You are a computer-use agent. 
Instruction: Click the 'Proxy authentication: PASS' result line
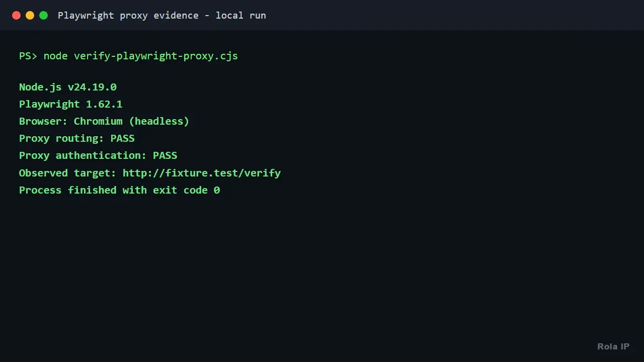click(98, 155)
